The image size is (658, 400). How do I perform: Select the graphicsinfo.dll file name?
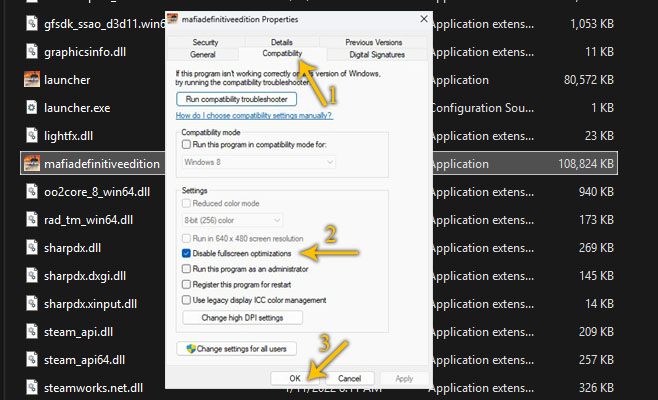(x=85, y=52)
